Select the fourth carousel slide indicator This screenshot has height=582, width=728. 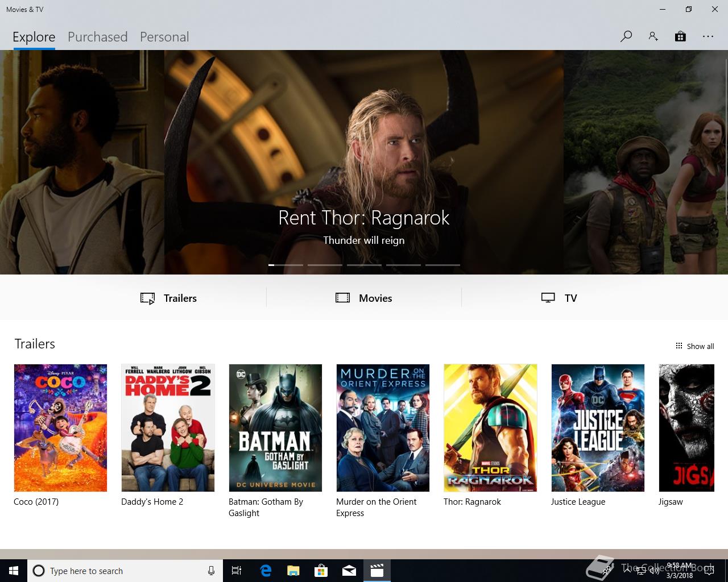(403, 265)
